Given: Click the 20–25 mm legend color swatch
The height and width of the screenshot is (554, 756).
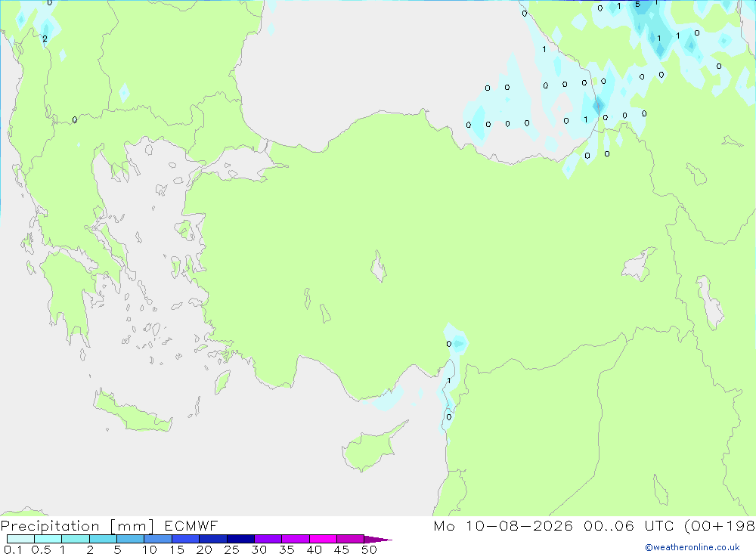Looking at the screenshot, I should coord(213,539).
